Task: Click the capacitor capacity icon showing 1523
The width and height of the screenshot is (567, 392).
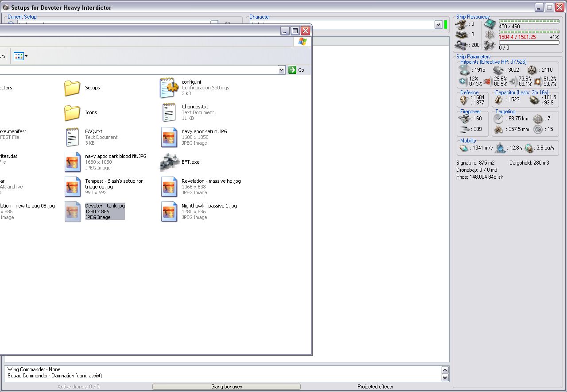Action: click(499, 100)
